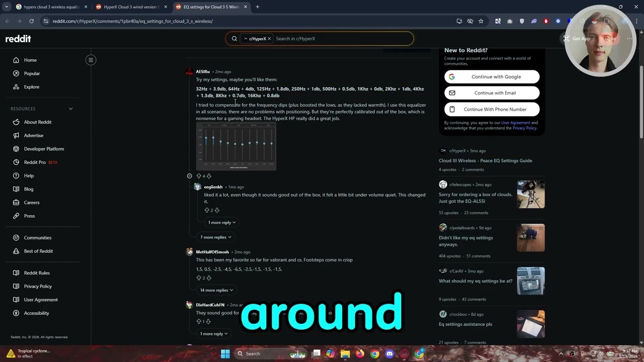Open the browser tab search dropdown
The width and height of the screenshot is (644, 362).
(6, 7)
